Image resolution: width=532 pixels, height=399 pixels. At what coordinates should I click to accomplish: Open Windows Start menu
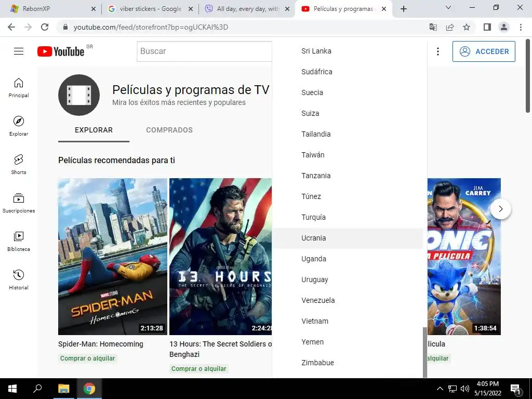(12, 389)
